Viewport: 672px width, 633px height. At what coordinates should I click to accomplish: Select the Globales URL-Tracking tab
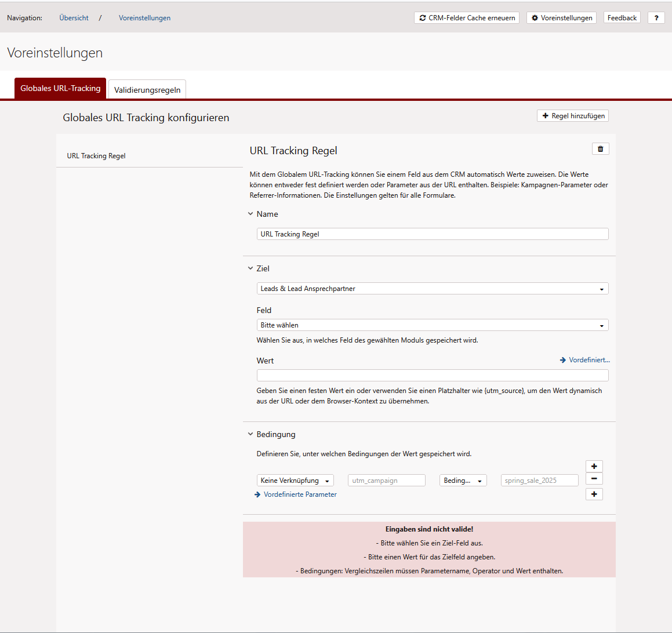coord(60,89)
